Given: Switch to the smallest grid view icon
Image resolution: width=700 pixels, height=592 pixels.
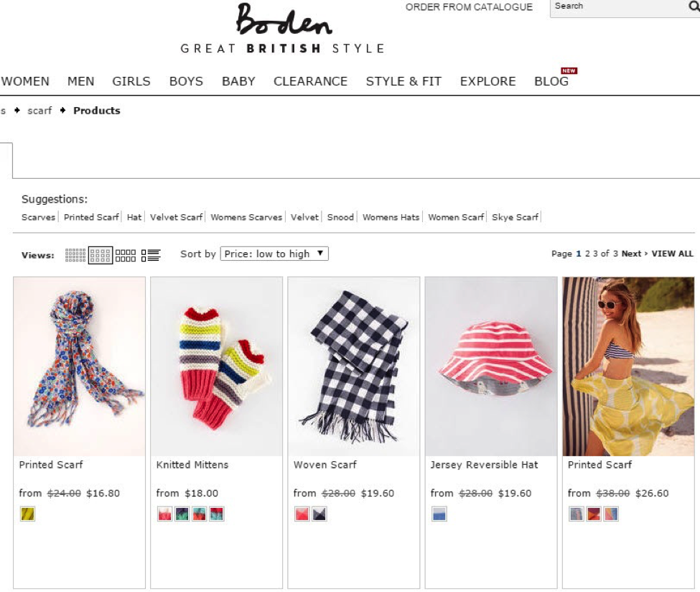Looking at the screenshot, I should pyautogui.click(x=75, y=255).
